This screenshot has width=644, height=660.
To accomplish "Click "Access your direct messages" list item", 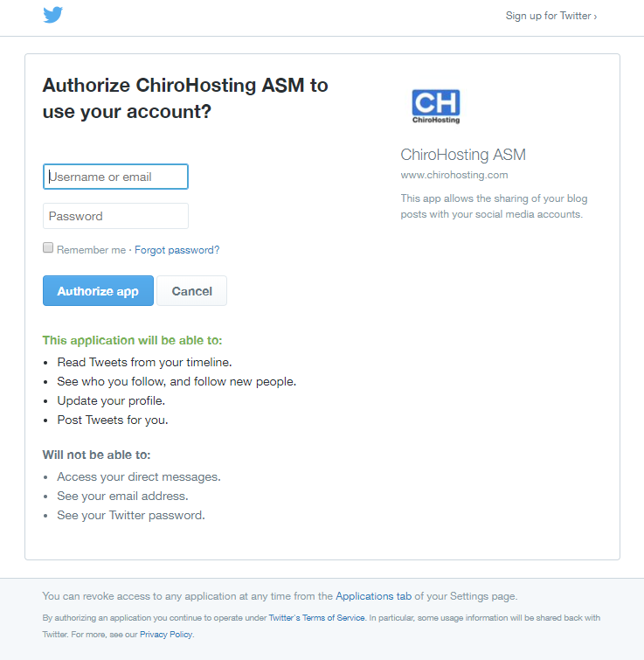I will (138, 477).
